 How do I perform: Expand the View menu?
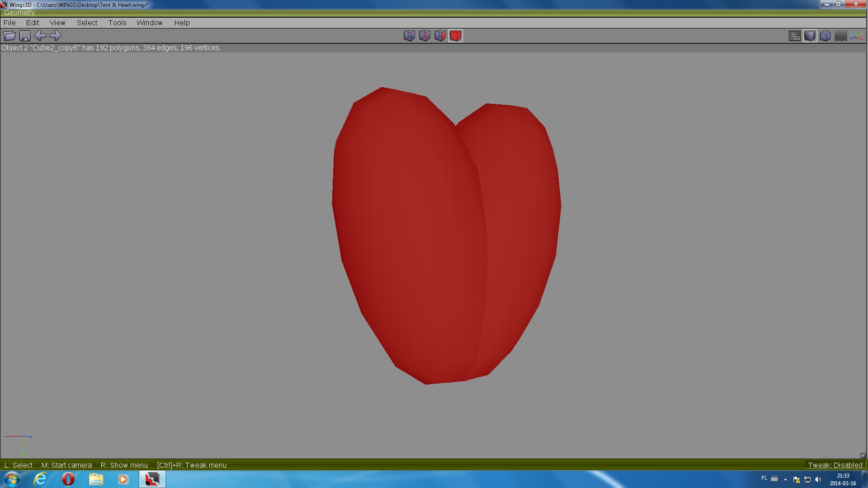(57, 23)
